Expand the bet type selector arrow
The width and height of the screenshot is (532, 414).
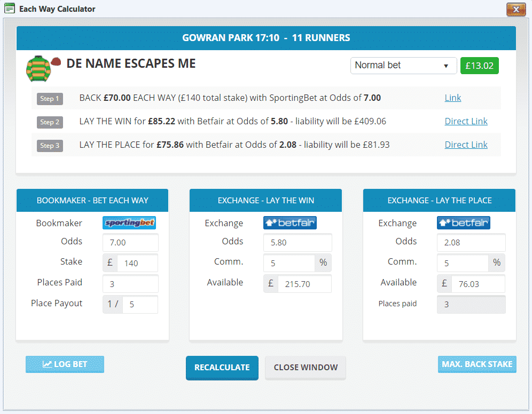click(448, 65)
